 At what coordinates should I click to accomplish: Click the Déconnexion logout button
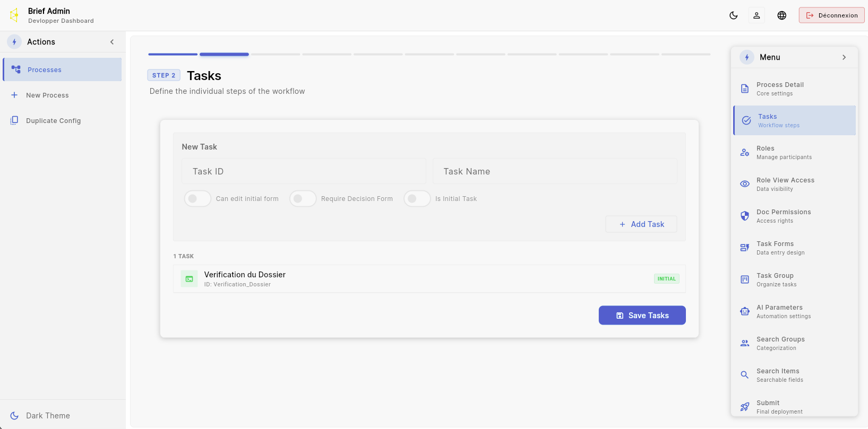point(831,15)
